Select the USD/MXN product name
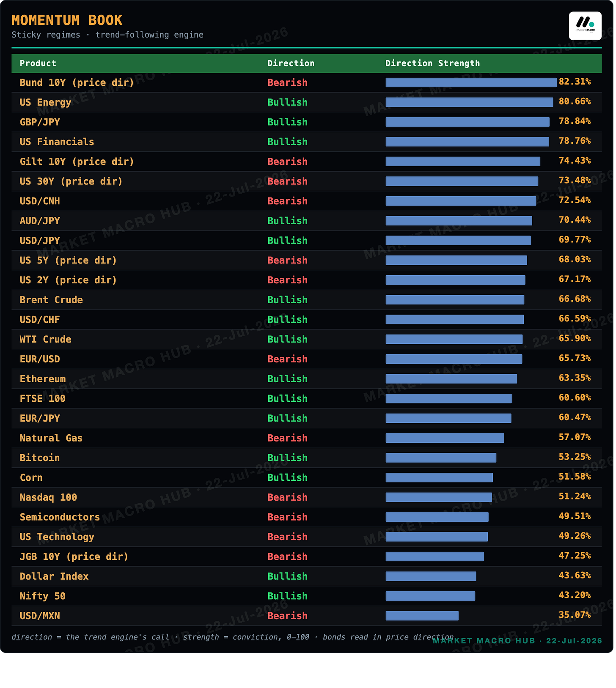The height and width of the screenshot is (688, 616). [40, 616]
